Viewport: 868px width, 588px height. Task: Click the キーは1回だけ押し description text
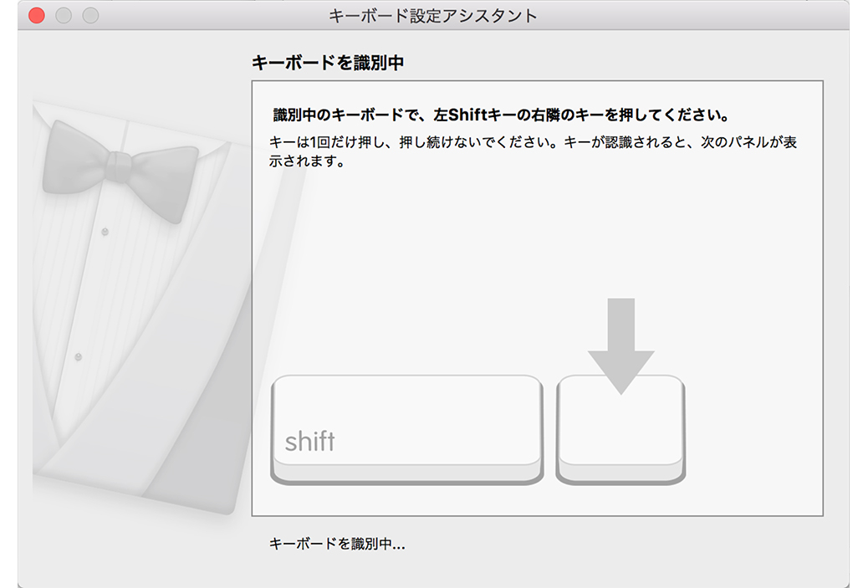(x=533, y=151)
